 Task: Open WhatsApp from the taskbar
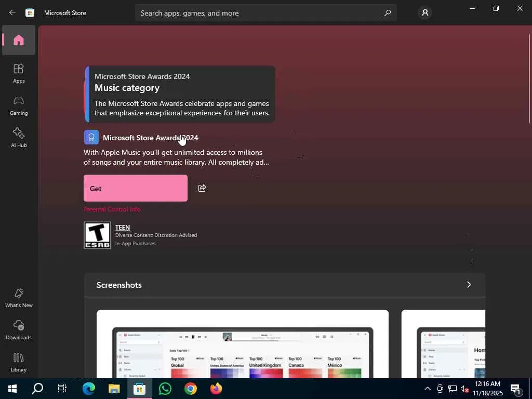click(165, 389)
